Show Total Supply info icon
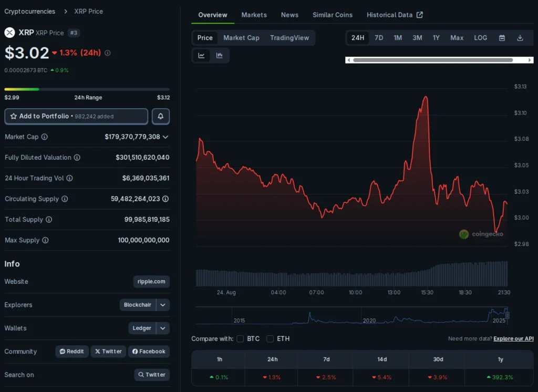 pos(49,219)
